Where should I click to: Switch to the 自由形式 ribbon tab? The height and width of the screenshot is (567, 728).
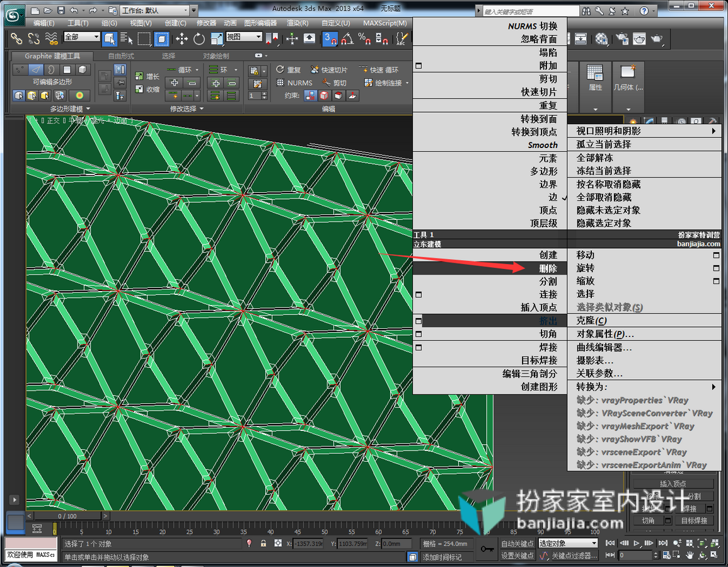[x=121, y=55]
